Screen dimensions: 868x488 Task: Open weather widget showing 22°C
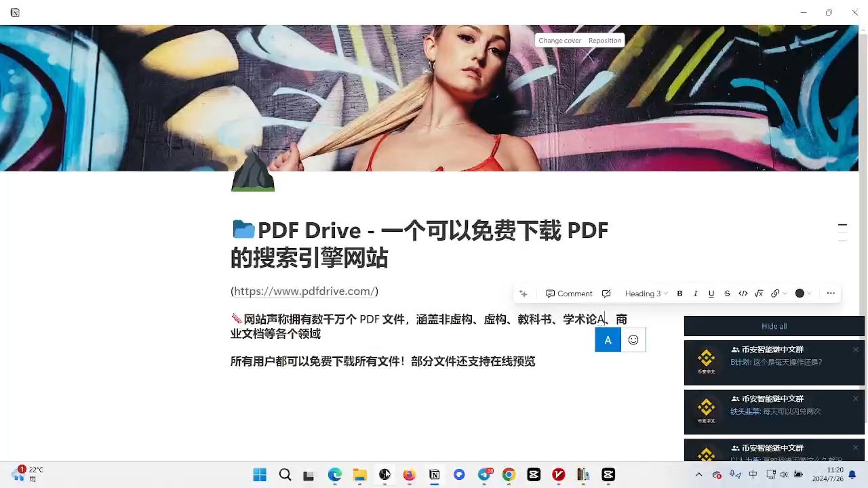tap(28, 474)
